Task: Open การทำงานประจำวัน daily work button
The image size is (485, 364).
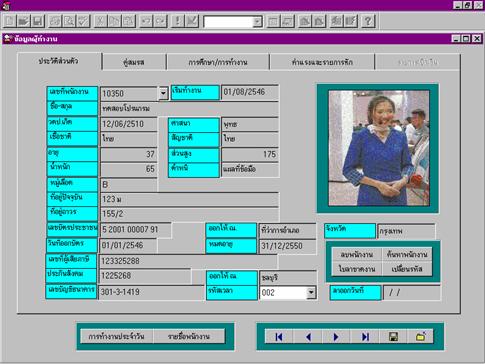Action: click(116, 337)
